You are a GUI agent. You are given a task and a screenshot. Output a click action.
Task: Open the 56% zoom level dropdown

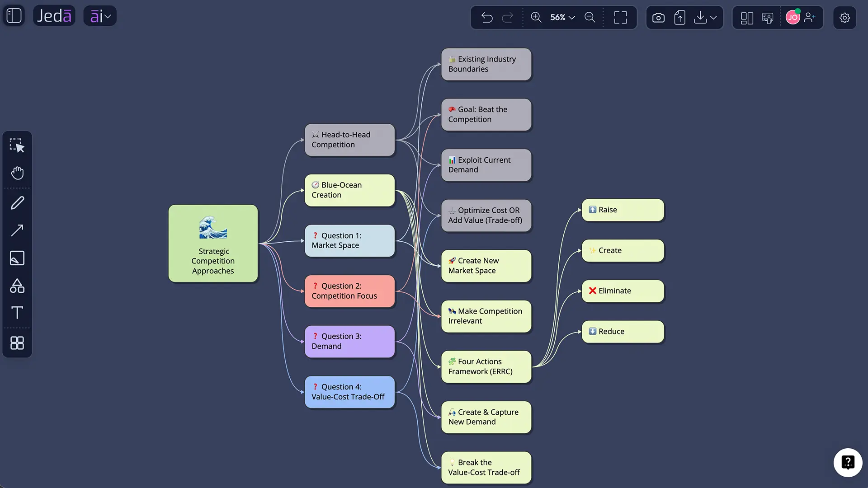click(562, 17)
